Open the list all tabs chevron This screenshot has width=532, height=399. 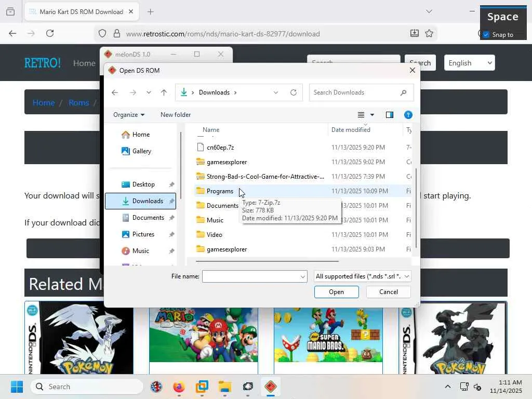pyautogui.click(x=429, y=11)
